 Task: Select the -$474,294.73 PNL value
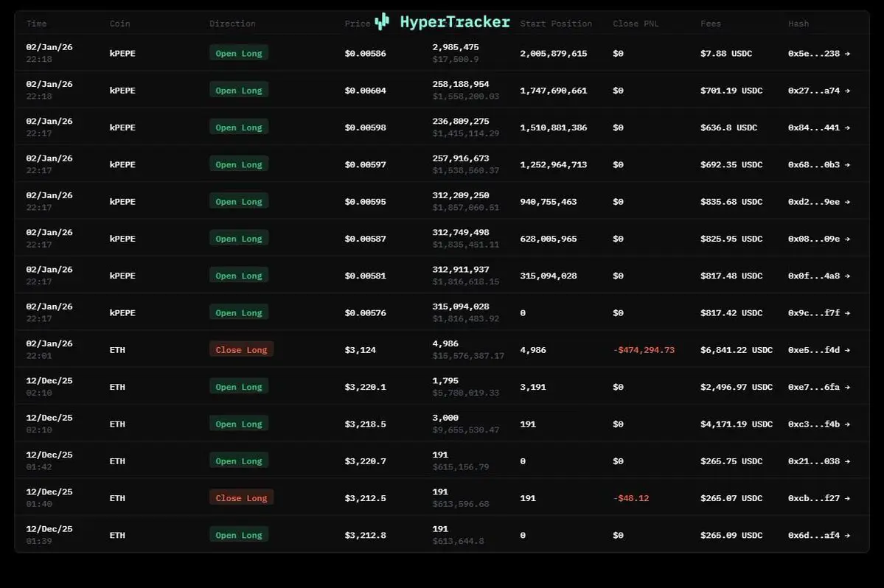(644, 350)
